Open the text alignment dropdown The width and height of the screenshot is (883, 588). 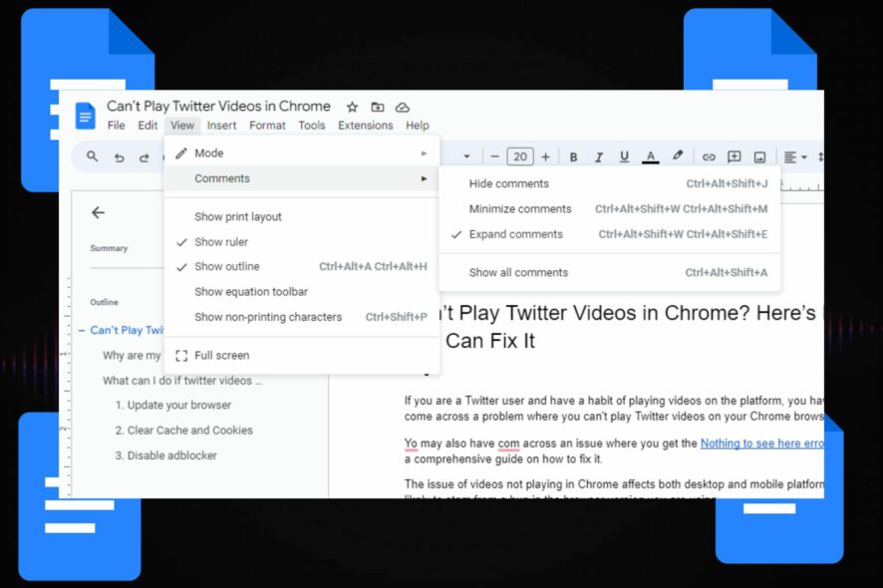(795, 157)
